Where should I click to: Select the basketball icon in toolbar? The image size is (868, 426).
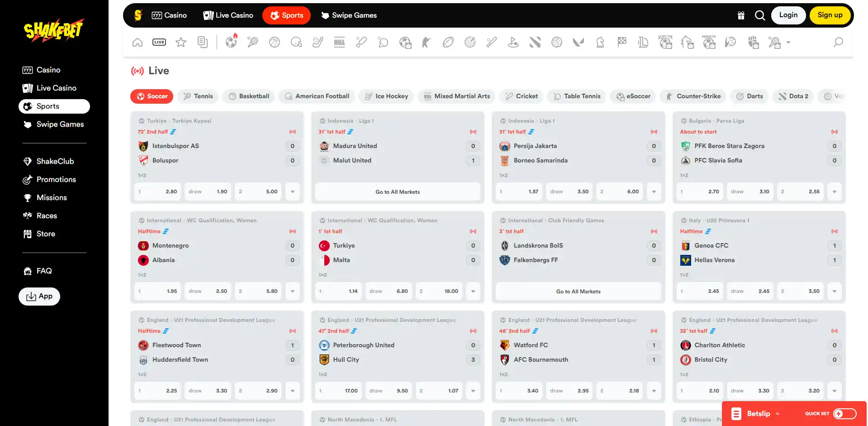tap(275, 43)
